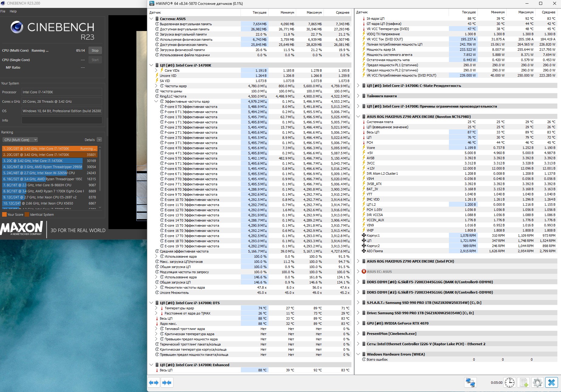
Task: Click the Start button for Single Core
Action: 95,60
